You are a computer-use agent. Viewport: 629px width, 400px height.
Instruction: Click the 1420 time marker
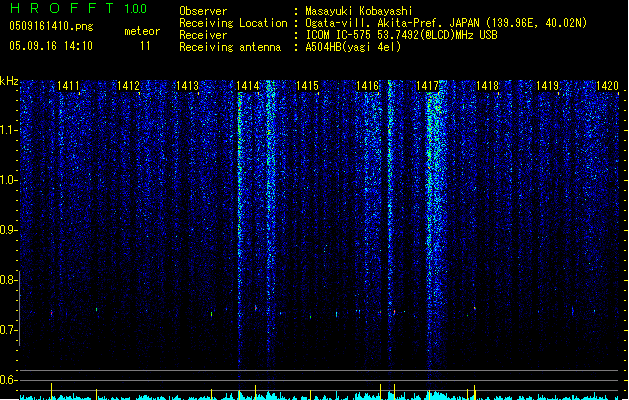click(607, 86)
